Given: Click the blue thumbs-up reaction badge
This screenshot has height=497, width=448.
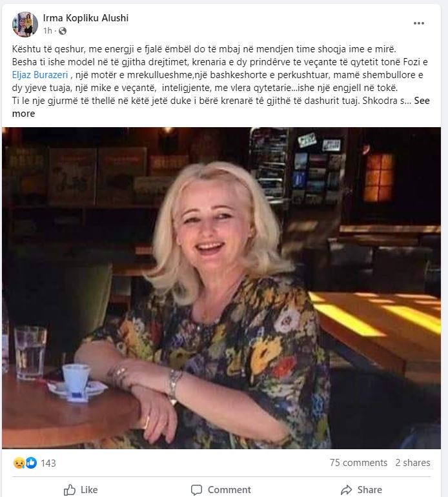Looking at the screenshot, I should [x=31, y=463].
